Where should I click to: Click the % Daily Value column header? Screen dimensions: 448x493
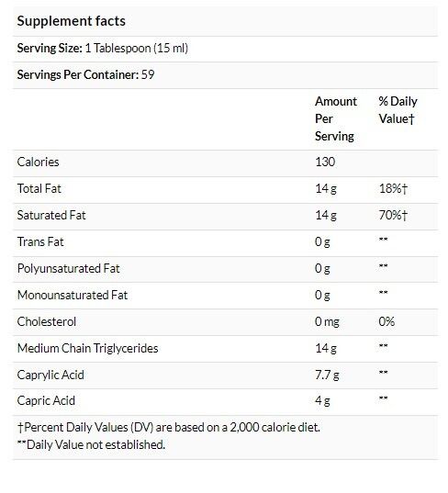click(x=398, y=110)
